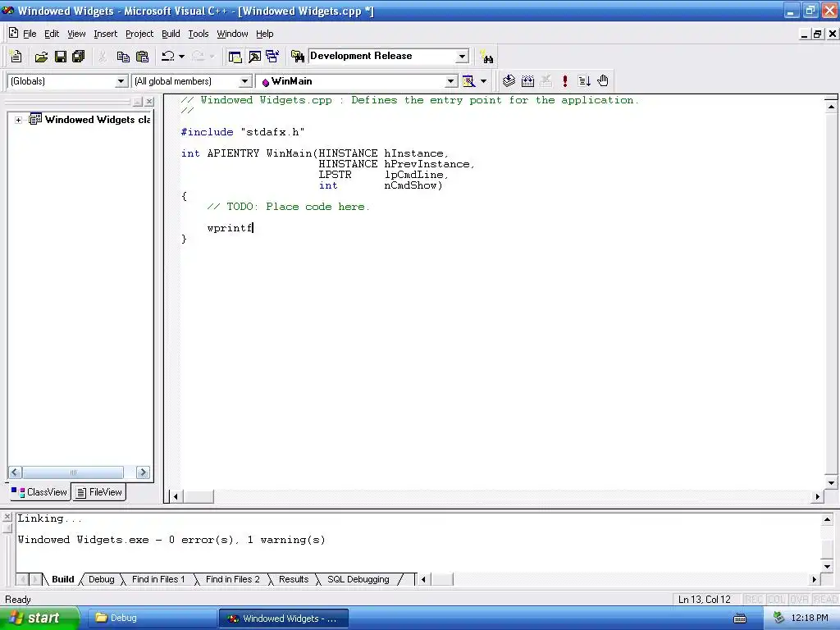
Task: Toggle the Output window icon
Action: (254, 57)
